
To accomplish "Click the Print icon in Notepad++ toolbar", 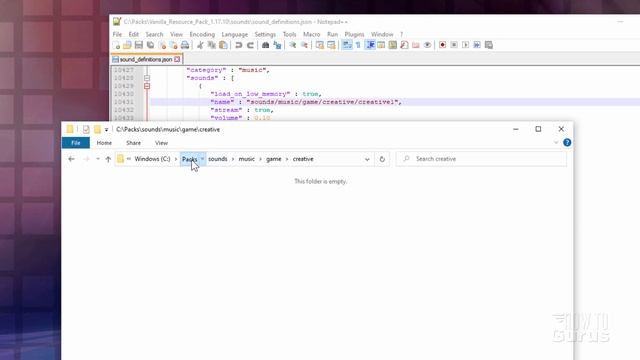I will [185, 45].
